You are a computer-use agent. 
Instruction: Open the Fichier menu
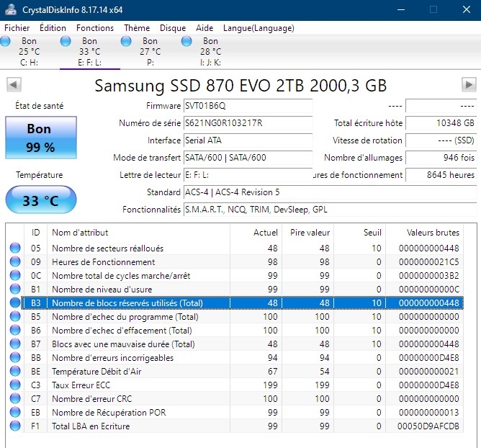click(x=17, y=28)
